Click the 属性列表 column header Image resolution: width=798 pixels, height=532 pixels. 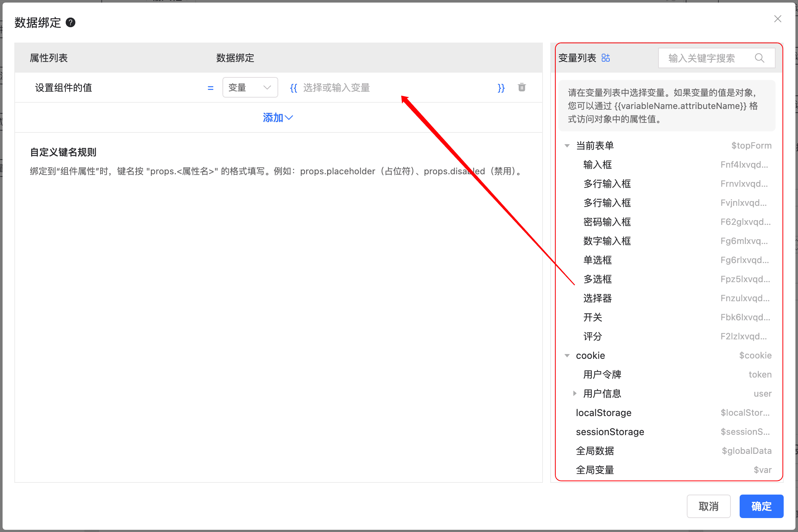(x=48, y=58)
